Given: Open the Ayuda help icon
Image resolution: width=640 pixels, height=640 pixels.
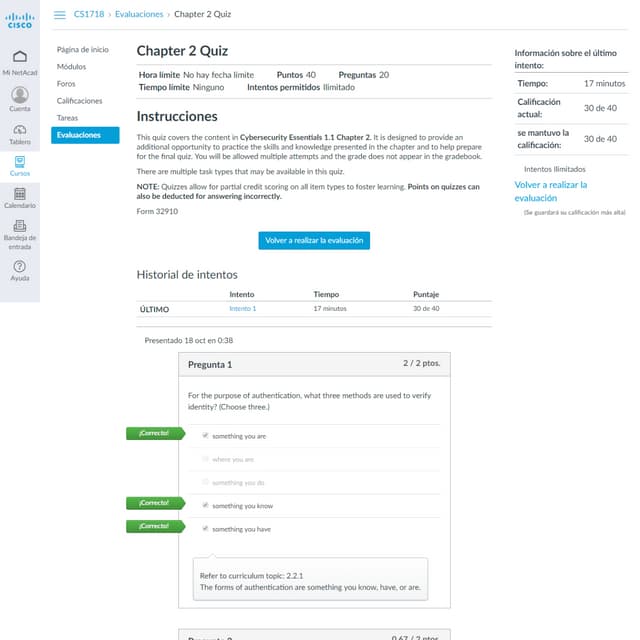Looking at the screenshot, I should click(x=19, y=265).
